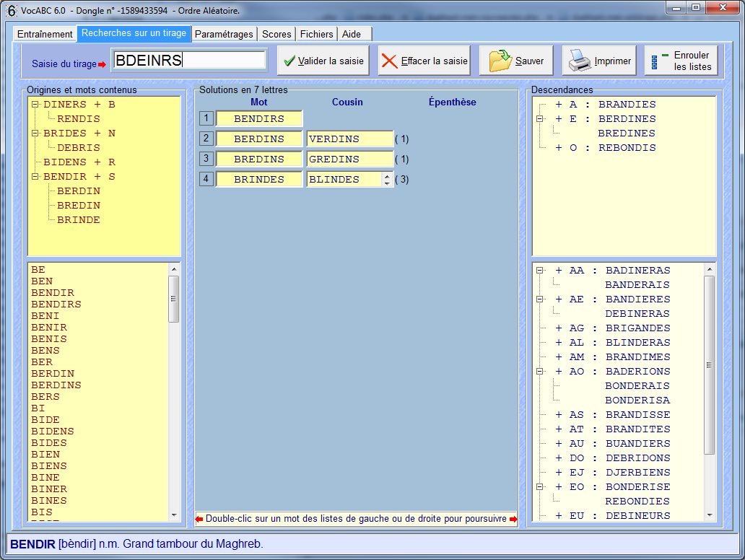Select BENIR in the contained words list
Screen dimensions: 745x560
49,327
